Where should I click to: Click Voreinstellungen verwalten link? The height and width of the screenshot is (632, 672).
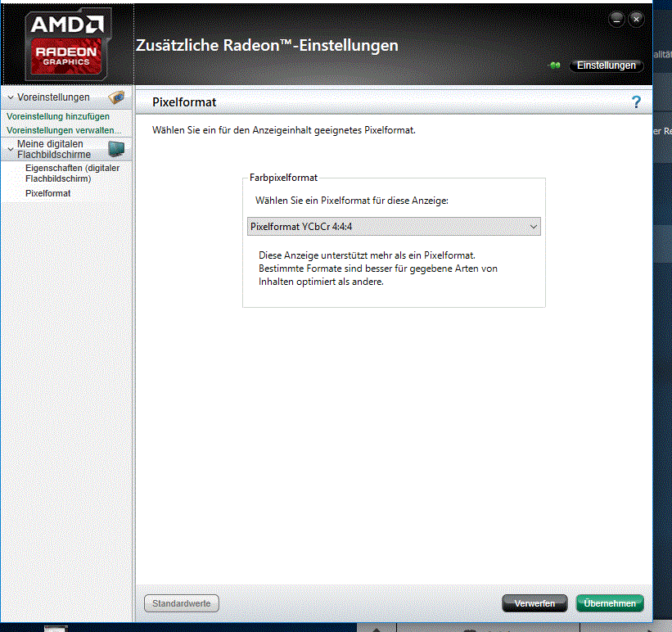click(x=64, y=130)
